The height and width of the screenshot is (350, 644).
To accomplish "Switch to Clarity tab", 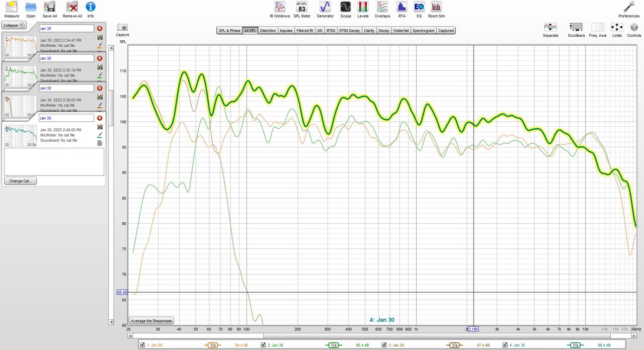I will coord(369,31).
